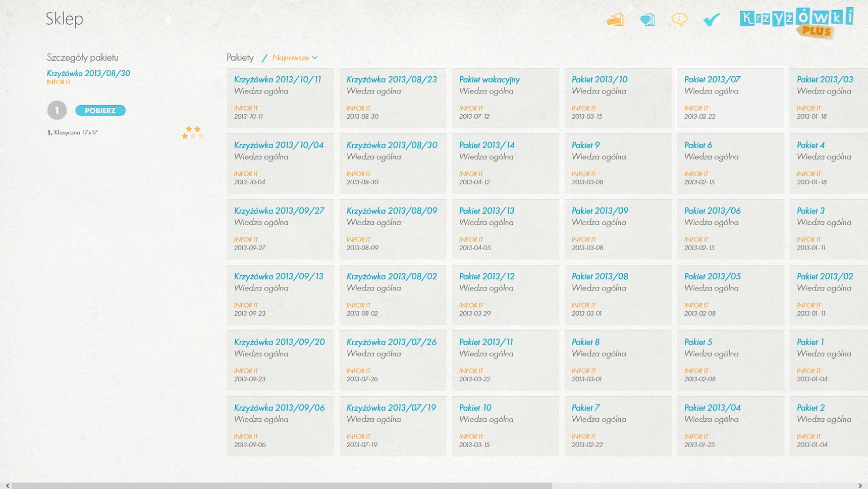
Task: Click the POBIERZ download button
Action: (x=100, y=110)
